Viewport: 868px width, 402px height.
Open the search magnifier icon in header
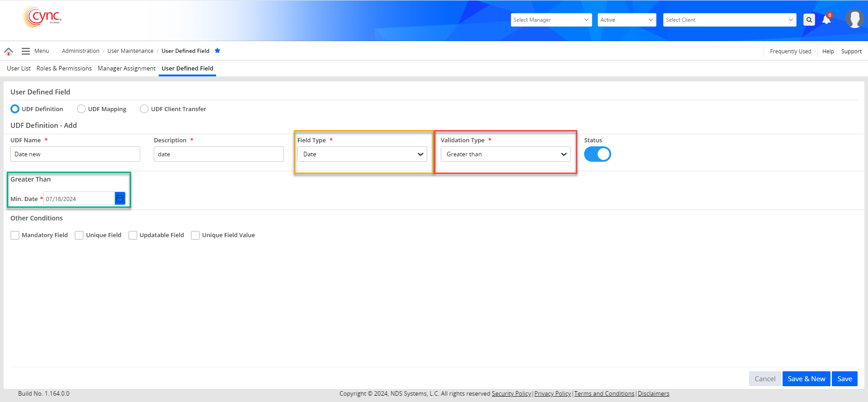click(809, 20)
